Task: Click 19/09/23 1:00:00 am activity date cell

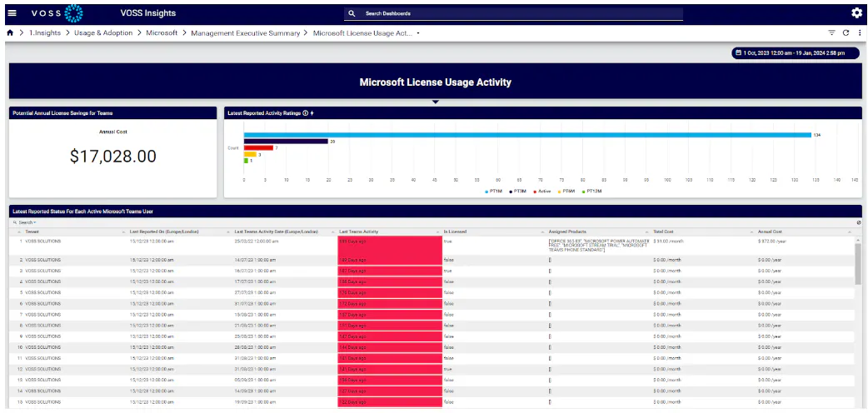Action: [x=255, y=401]
